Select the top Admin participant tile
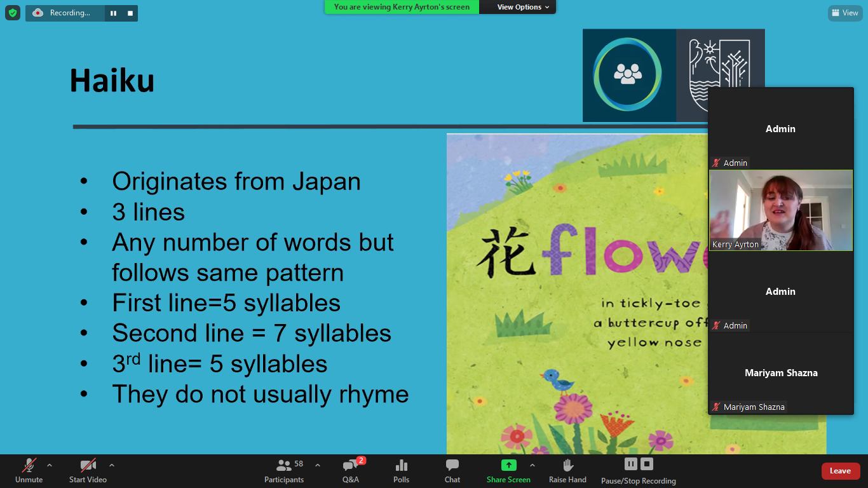This screenshot has height=488, width=868. (781, 128)
